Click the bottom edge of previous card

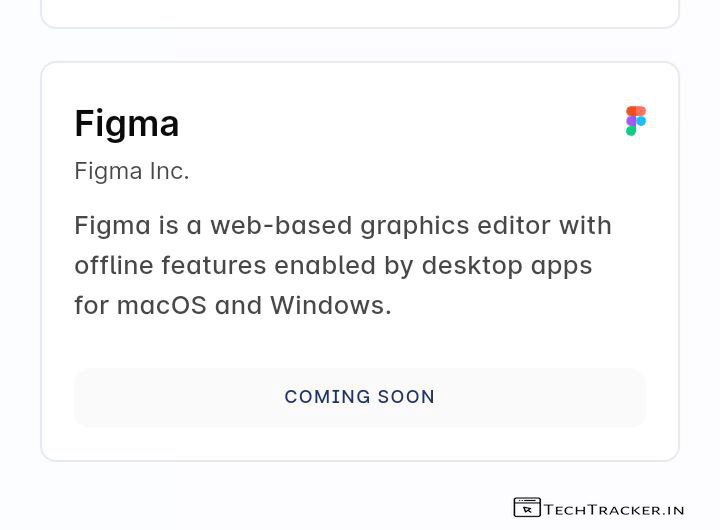[360, 27]
